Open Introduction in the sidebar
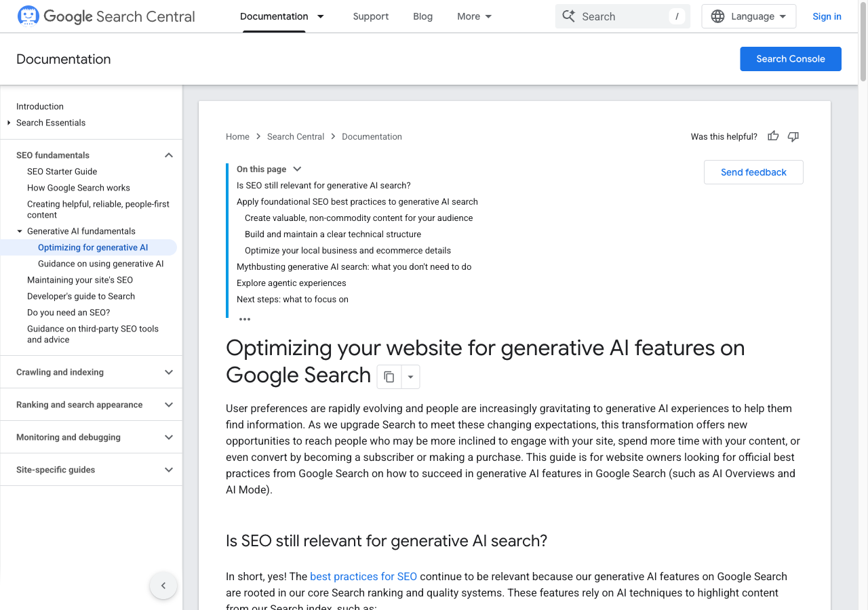 click(40, 106)
